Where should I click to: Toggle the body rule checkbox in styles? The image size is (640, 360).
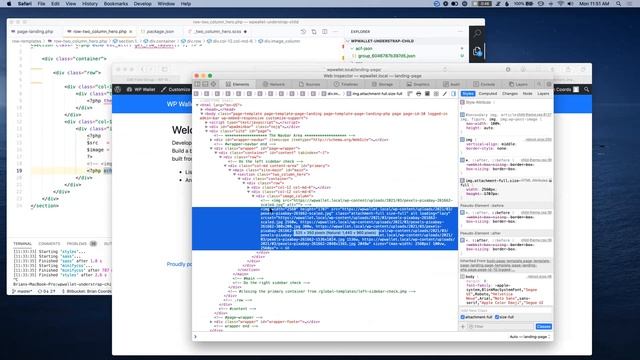[462, 277]
